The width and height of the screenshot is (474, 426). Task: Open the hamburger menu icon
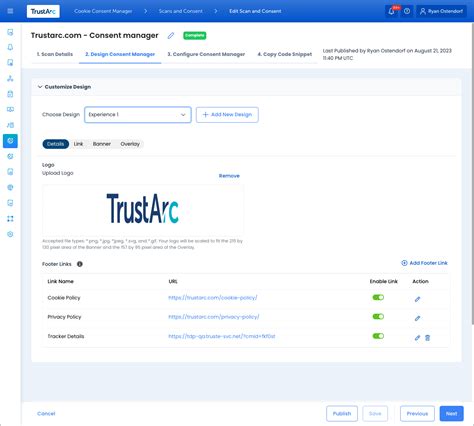tap(10, 11)
